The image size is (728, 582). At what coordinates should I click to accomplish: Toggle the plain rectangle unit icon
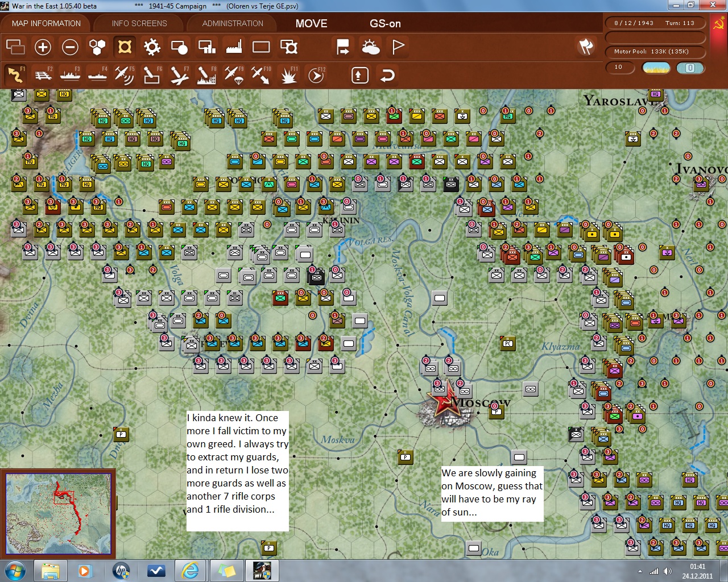[261, 47]
